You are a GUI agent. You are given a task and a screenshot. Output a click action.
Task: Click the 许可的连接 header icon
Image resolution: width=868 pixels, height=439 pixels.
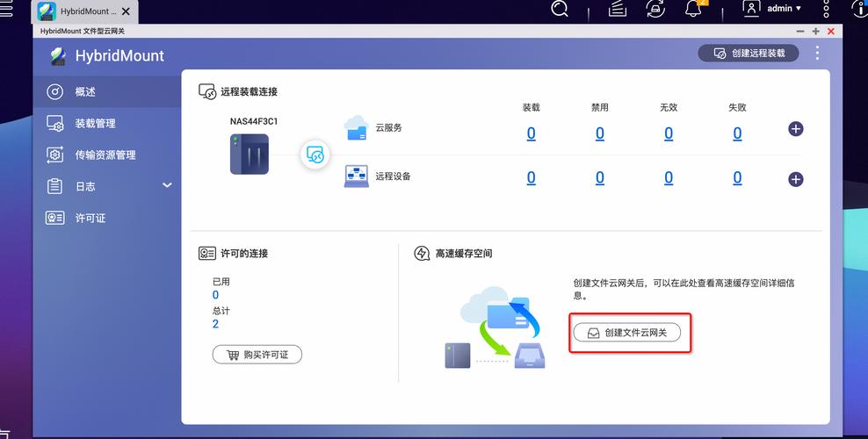(x=207, y=253)
